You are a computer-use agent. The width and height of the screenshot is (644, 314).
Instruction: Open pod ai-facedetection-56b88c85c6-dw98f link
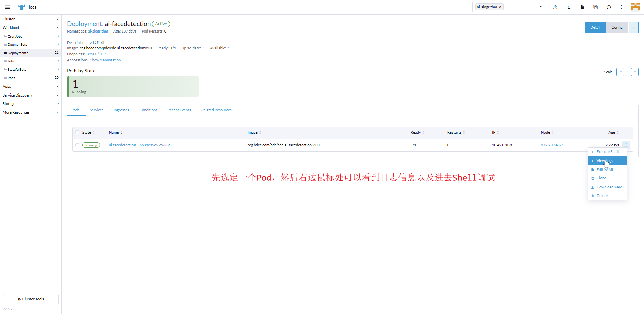140,145
